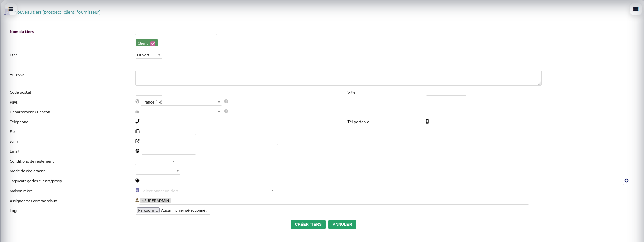This screenshot has width=644, height=242.
Task: Click the Tags/catégories tag icon
Action: coord(137,180)
